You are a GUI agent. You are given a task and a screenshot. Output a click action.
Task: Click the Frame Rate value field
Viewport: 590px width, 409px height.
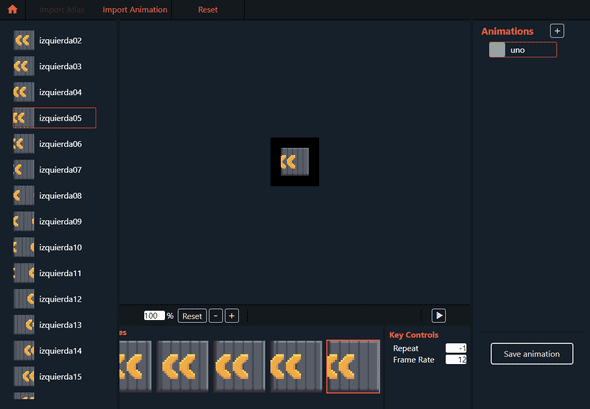click(456, 360)
